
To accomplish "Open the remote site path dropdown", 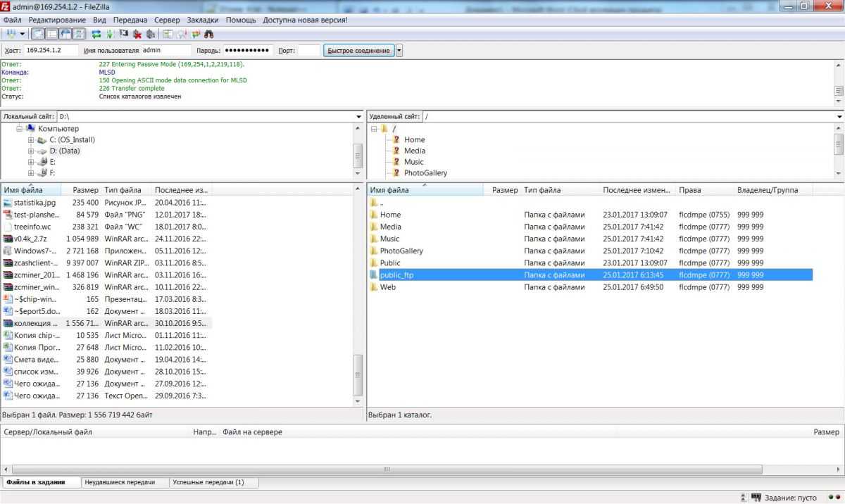I will (x=839, y=116).
